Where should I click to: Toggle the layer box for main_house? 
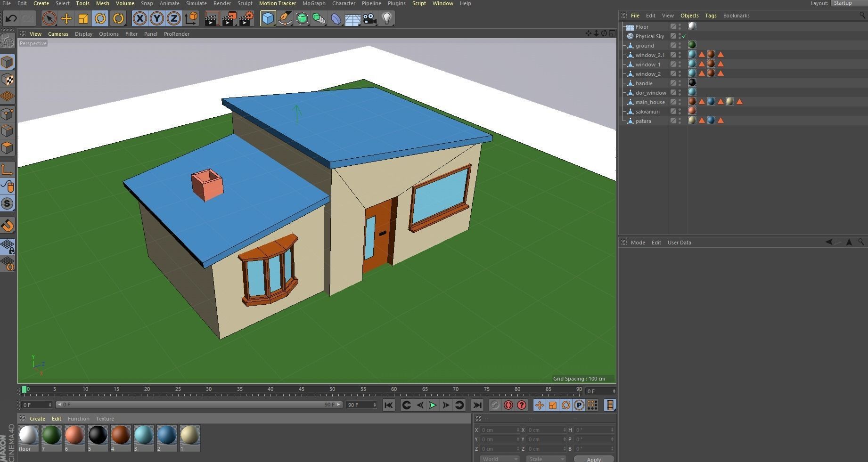pos(673,102)
